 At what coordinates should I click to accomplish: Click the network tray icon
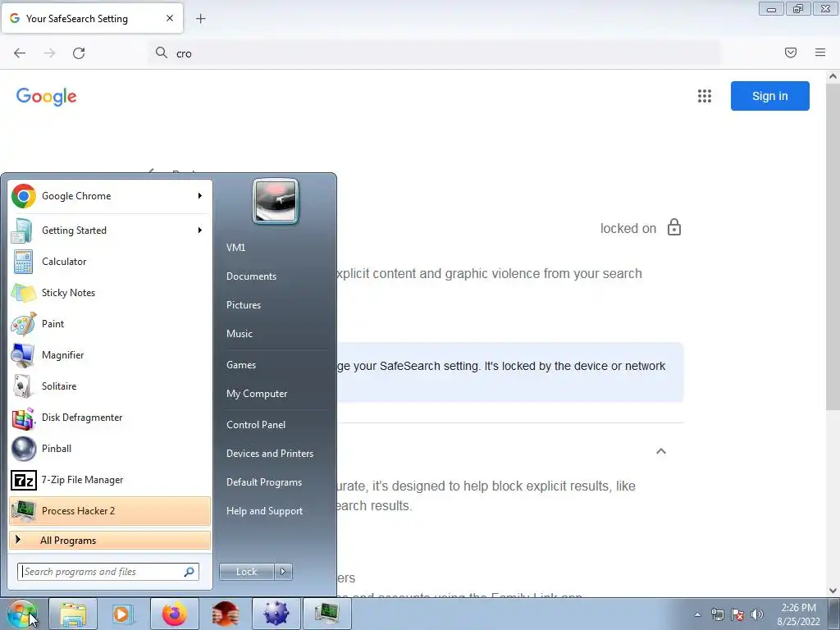tap(717, 614)
